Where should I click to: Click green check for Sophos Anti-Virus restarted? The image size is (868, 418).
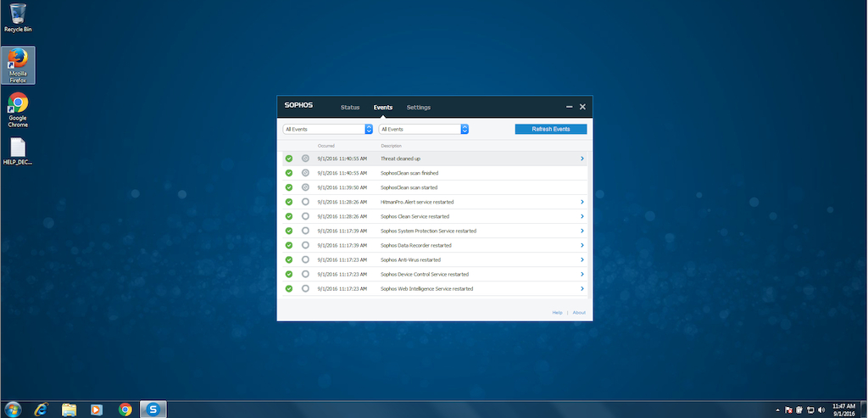pyautogui.click(x=289, y=259)
